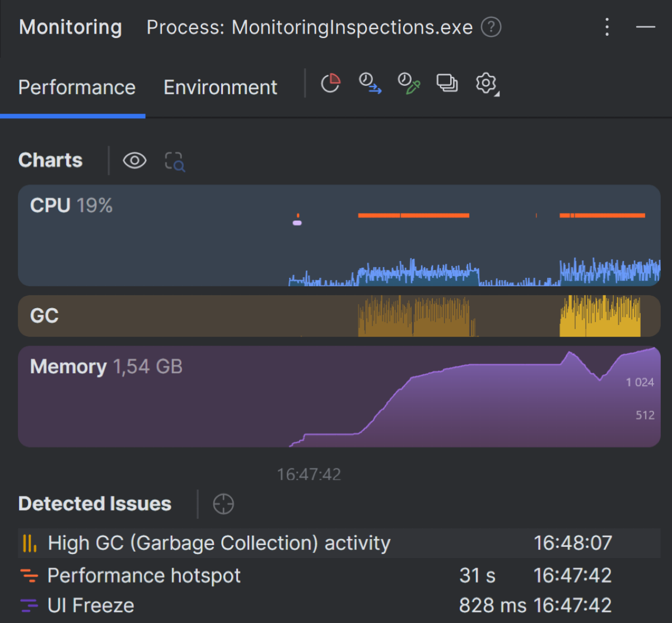Viewport: 672px width, 623px height.
Task: Select the UI Freeze issue row
Action: 339,605
